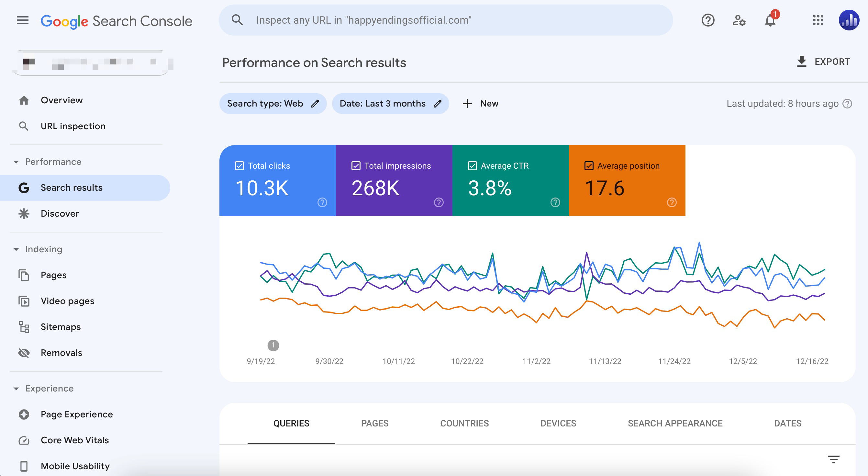Image resolution: width=868 pixels, height=476 pixels.
Task: Edit Date filter with the pencil icon
Action: (x=437, y=104)
